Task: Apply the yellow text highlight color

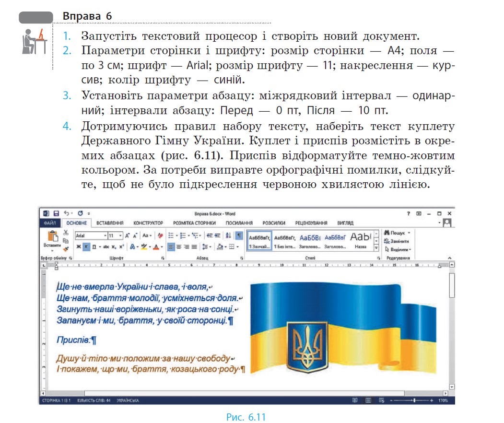Action: tap(144, 247)
